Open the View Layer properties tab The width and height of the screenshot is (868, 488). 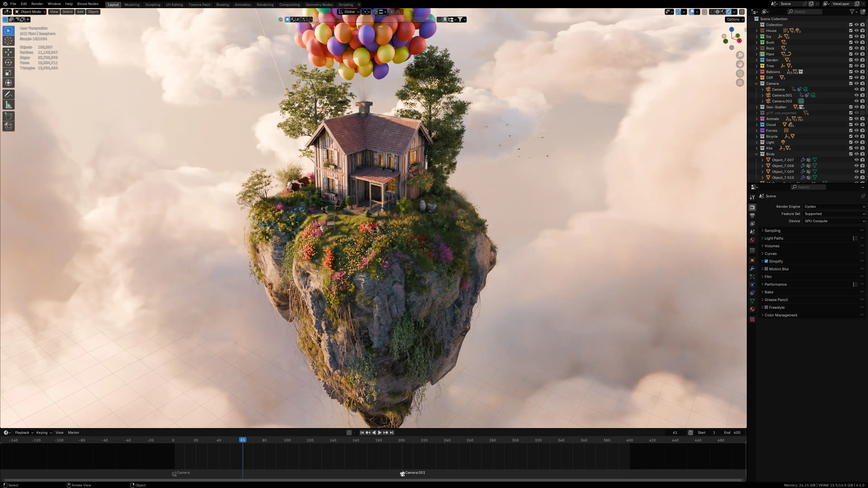pos(752,224)
